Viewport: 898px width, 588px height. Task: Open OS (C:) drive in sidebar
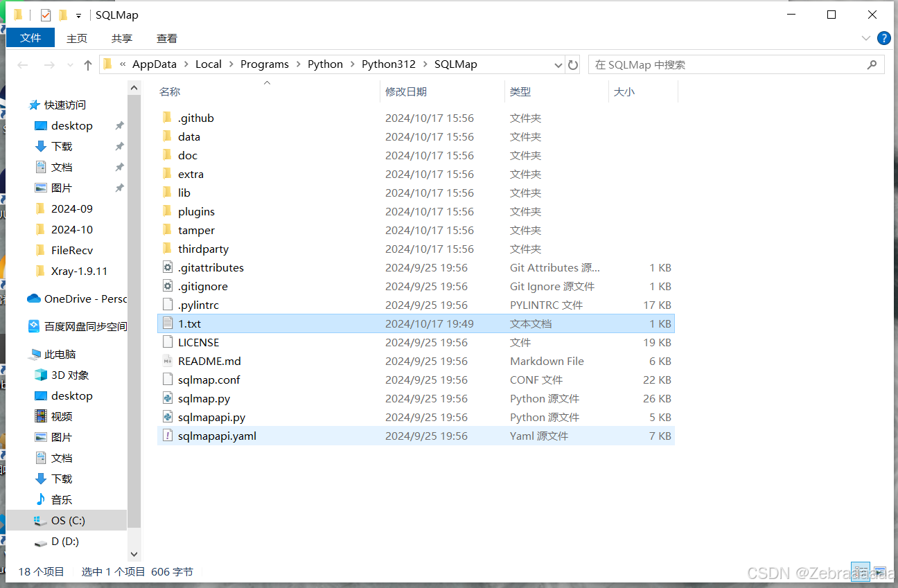[x=67, y=520]
